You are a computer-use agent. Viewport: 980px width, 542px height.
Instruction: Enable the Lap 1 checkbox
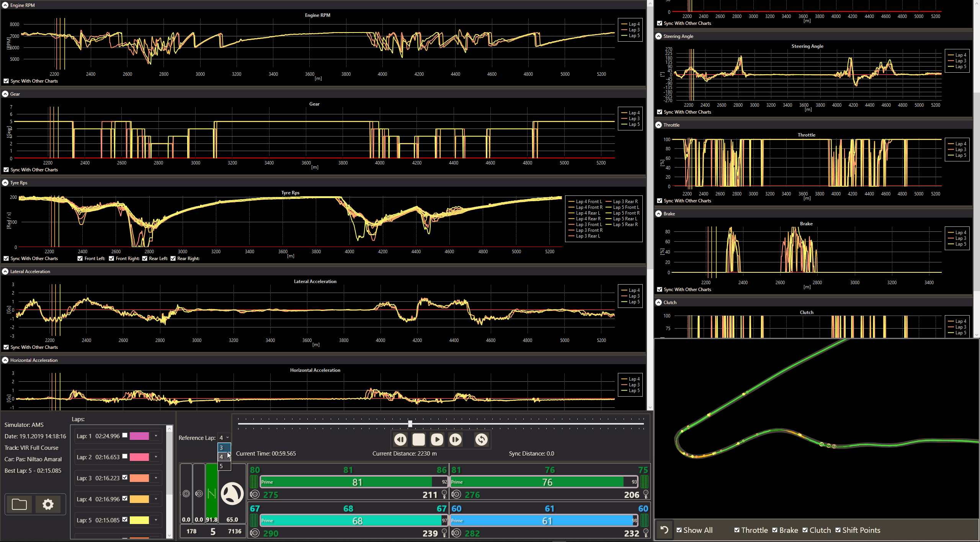tap(125, 435)
